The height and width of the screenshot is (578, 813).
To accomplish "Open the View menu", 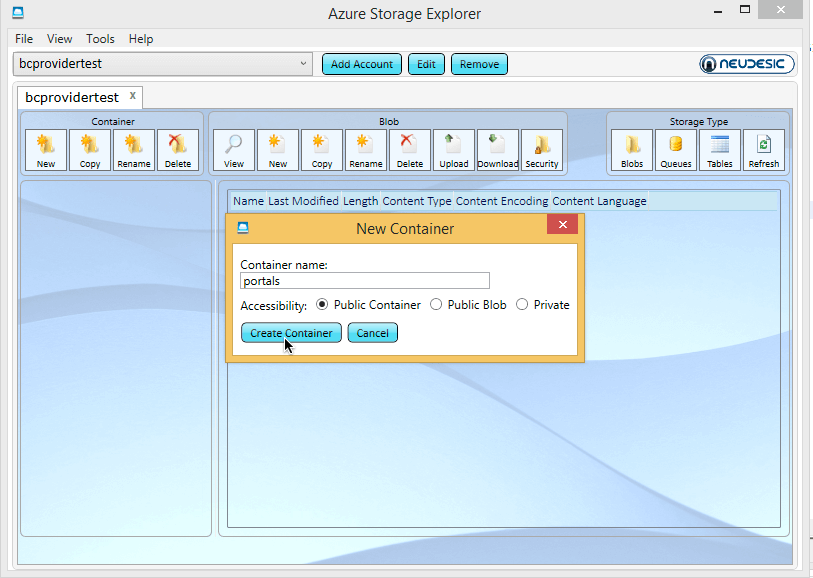I will [x=59, y=39].
